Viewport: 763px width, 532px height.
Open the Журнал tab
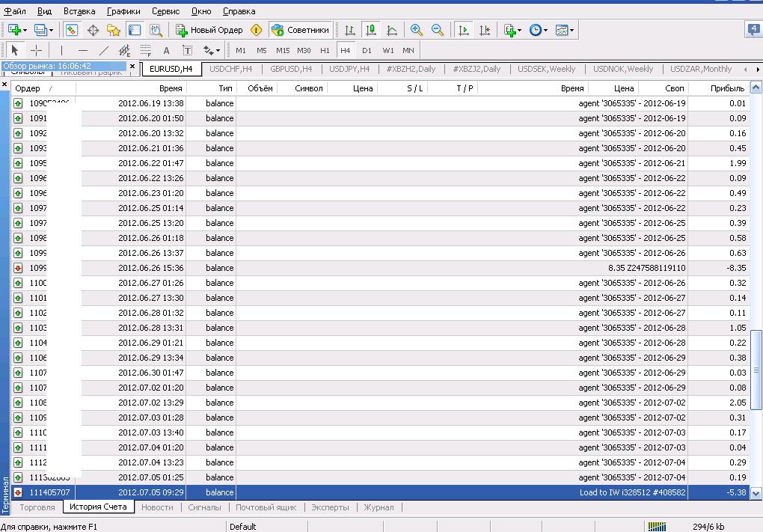379,507
